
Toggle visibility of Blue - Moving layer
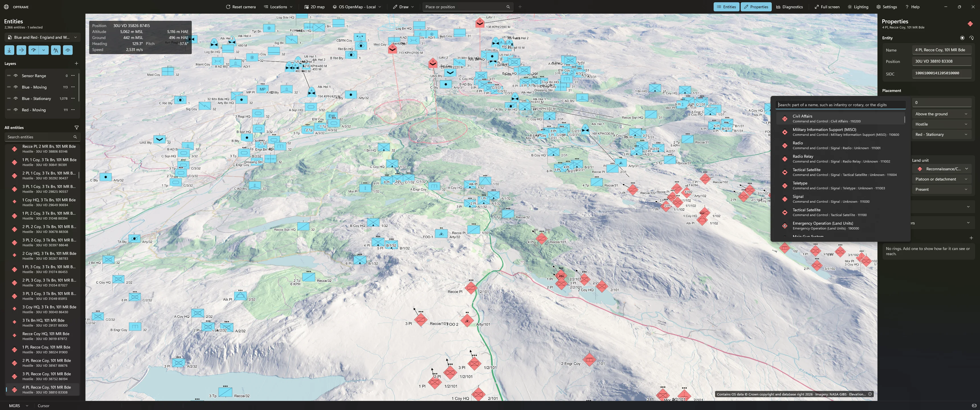click(x=16, y=87)
